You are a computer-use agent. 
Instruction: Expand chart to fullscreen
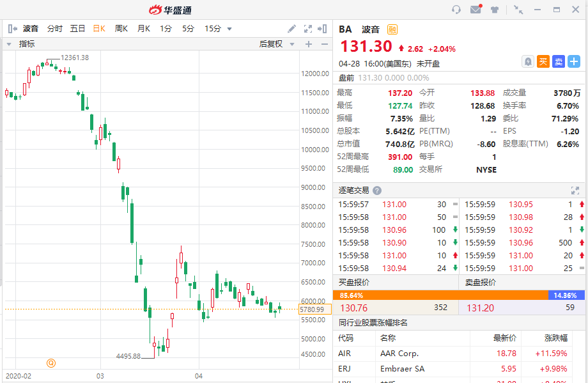pyautogui.click(x=308, y=29)
